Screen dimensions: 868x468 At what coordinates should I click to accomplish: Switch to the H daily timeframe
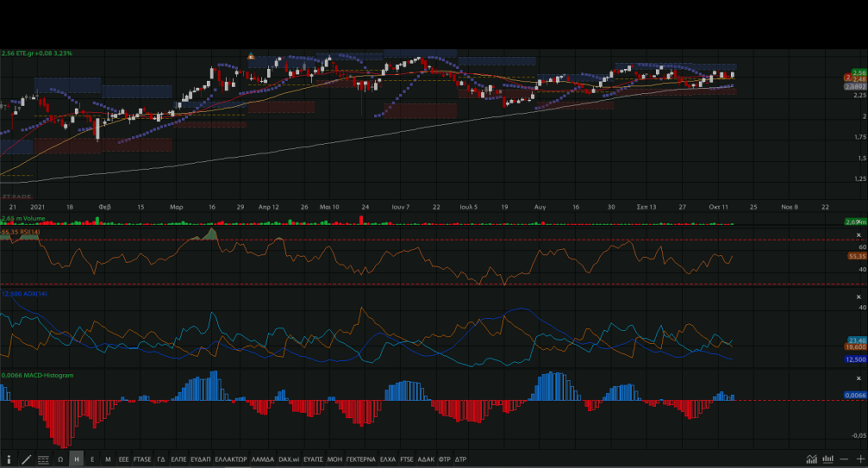click(77, 459)
